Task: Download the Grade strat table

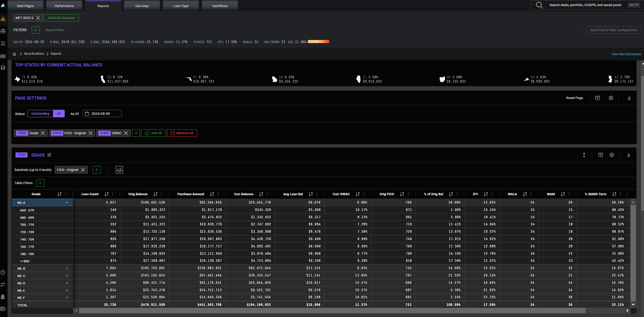Action: click(629, 155)
